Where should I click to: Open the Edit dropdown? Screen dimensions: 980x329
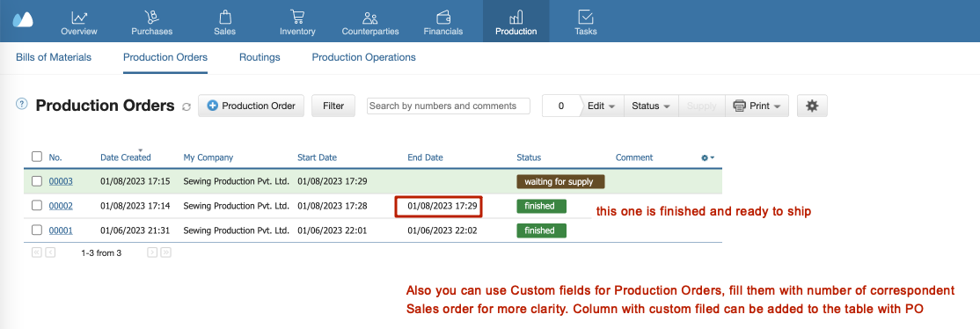[x=602, y=106]
